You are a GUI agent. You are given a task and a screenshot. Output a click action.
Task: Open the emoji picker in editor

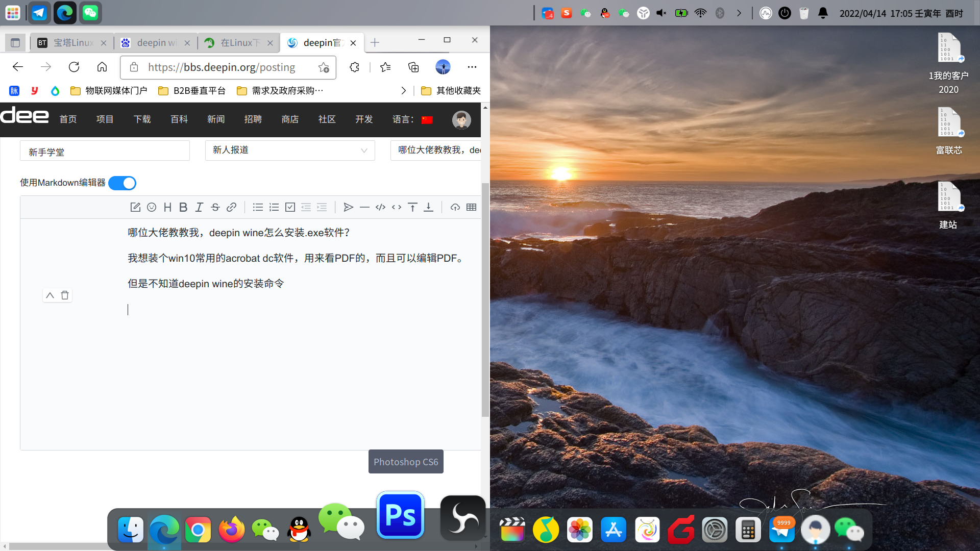click(x=152, y=207)
